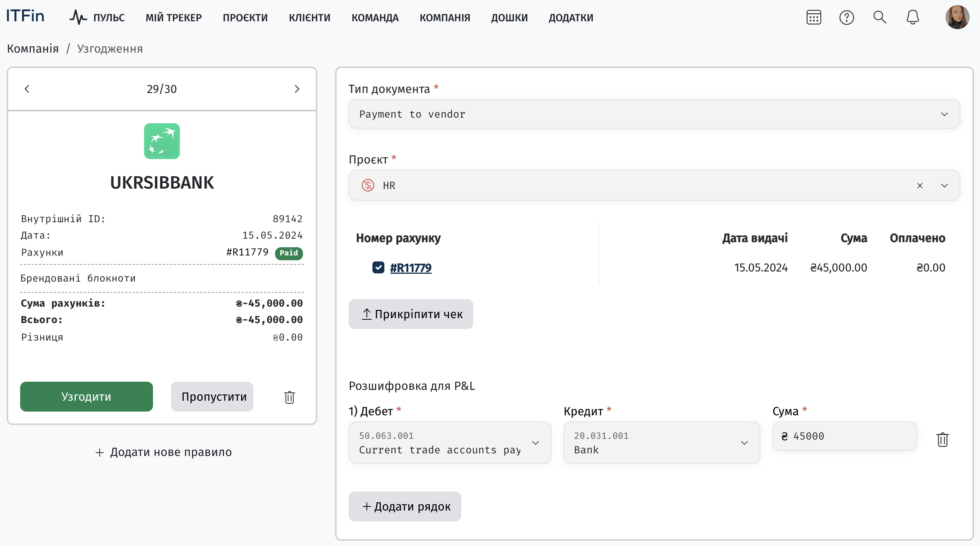Image resolution: width=980 pixels, height=546 pixels.
Task: Uncheck invoice #R11779 checkbox
Action: [x=378, y=268]
